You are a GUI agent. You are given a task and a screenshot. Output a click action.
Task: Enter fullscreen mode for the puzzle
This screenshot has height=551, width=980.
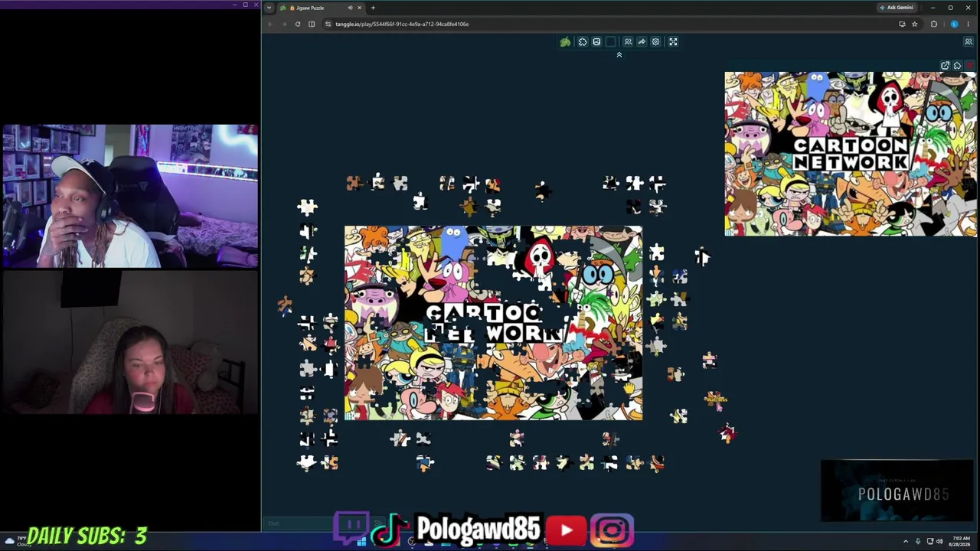[673, 42]
